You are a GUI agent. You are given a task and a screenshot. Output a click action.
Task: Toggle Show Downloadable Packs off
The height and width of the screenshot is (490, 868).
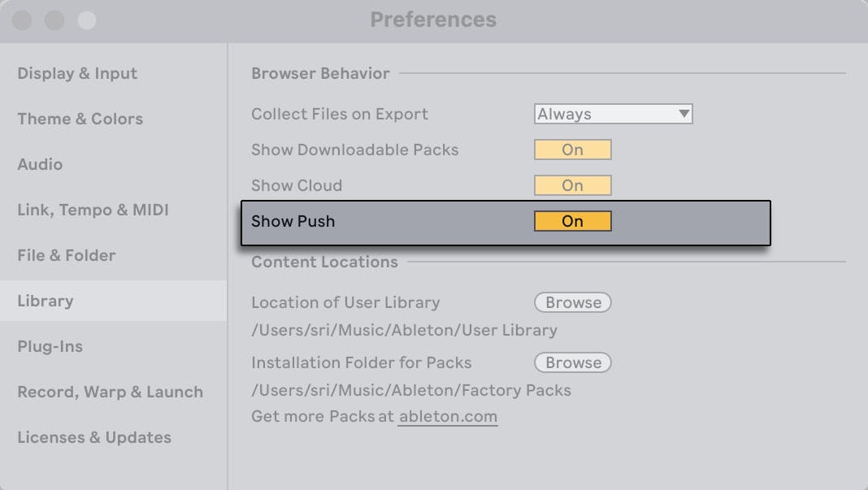pyautogui.click(x=572, y=150)
